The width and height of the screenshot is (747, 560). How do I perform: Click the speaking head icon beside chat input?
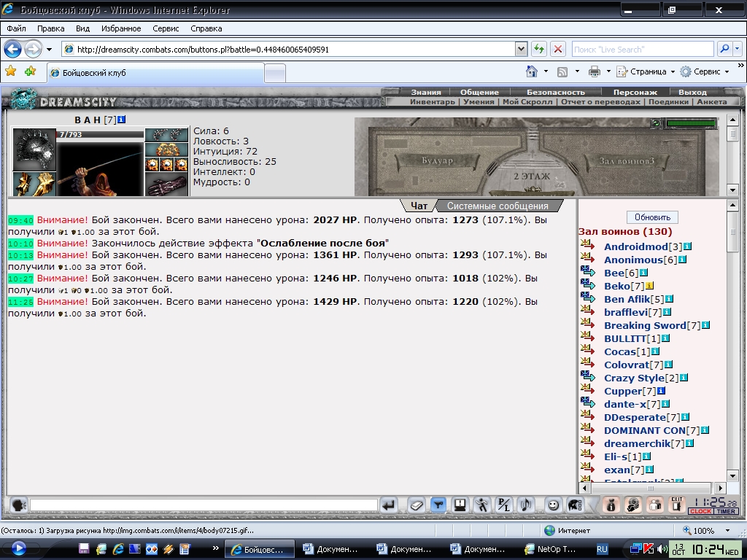(18, 505)
